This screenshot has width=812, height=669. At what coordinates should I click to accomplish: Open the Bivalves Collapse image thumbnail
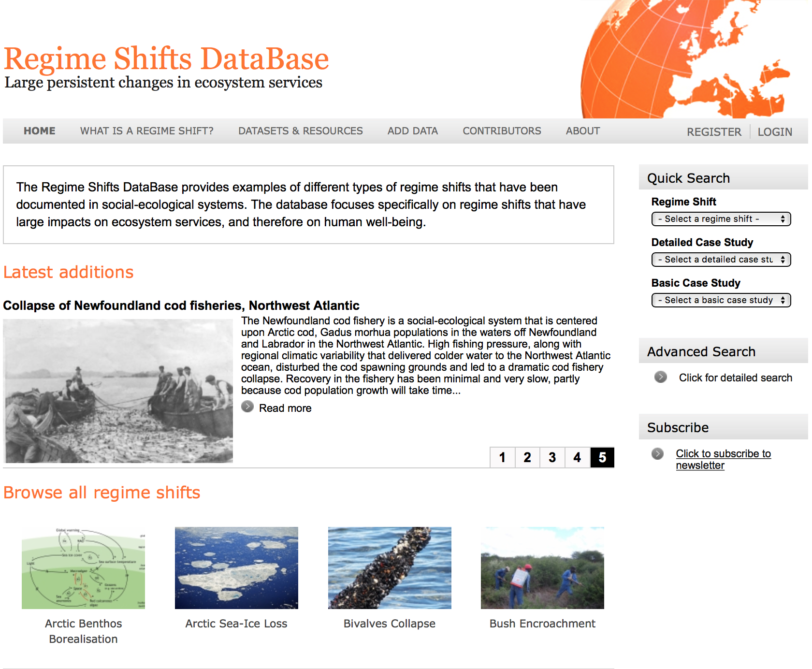(390, 567)
